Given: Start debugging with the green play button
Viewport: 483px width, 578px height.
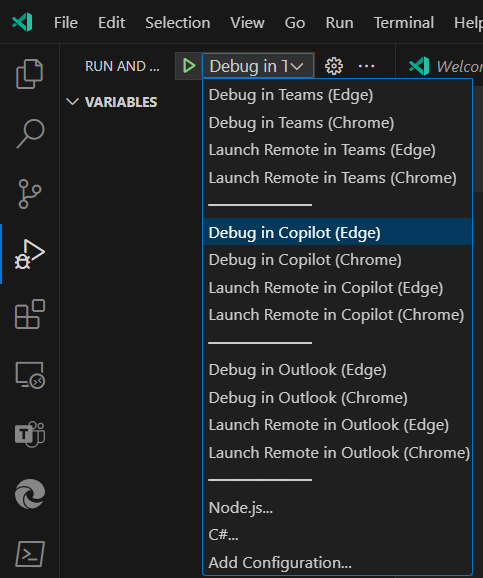Looking at the screenshot, I should click(189, 66).
